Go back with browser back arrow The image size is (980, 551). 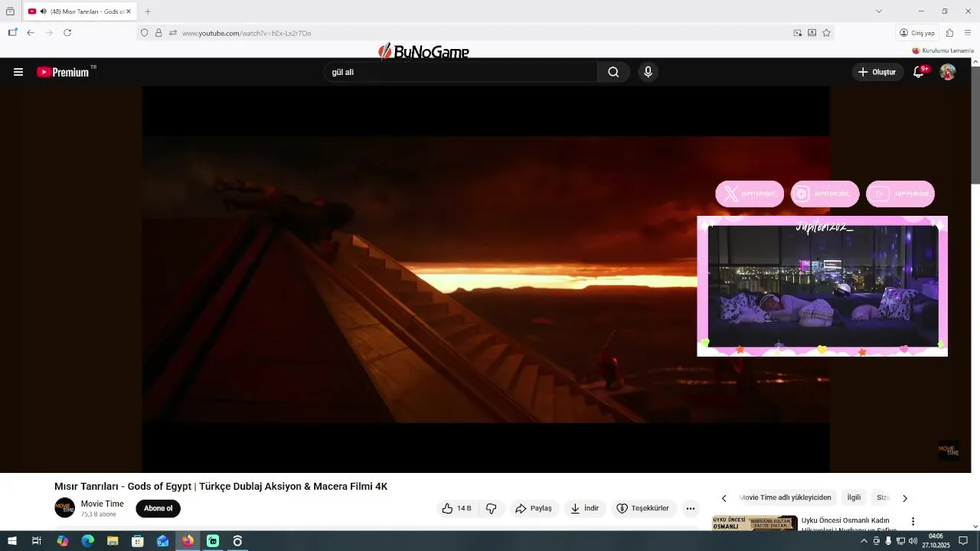(x=31, y=33)
